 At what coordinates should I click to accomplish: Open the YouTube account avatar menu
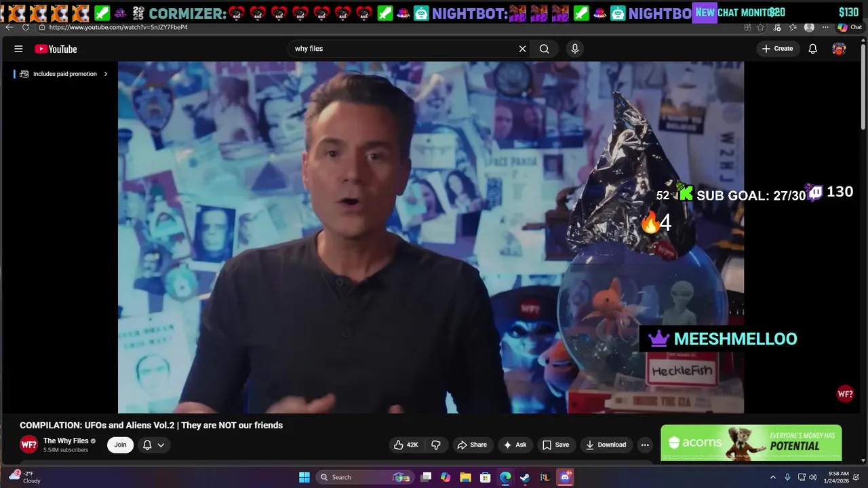tap(839, 49)
